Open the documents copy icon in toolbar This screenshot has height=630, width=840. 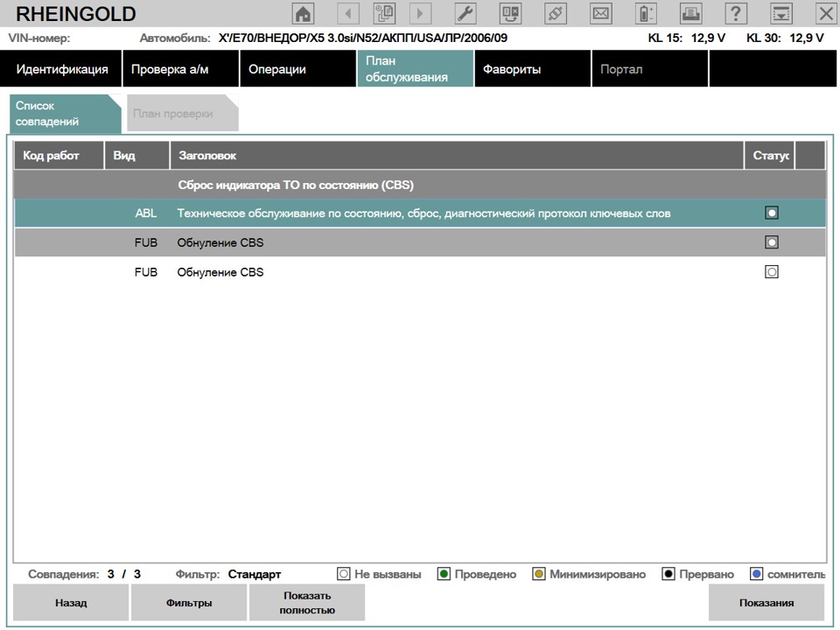tap(384, 13)
